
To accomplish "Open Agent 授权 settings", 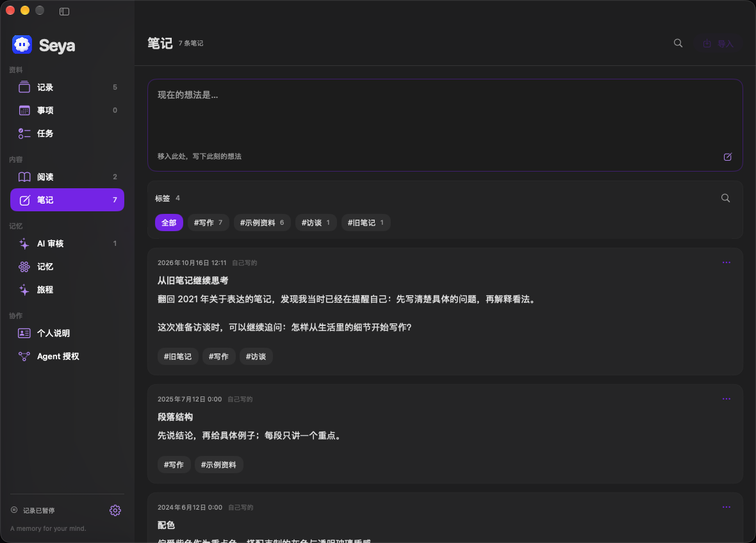I will point(67,356).
